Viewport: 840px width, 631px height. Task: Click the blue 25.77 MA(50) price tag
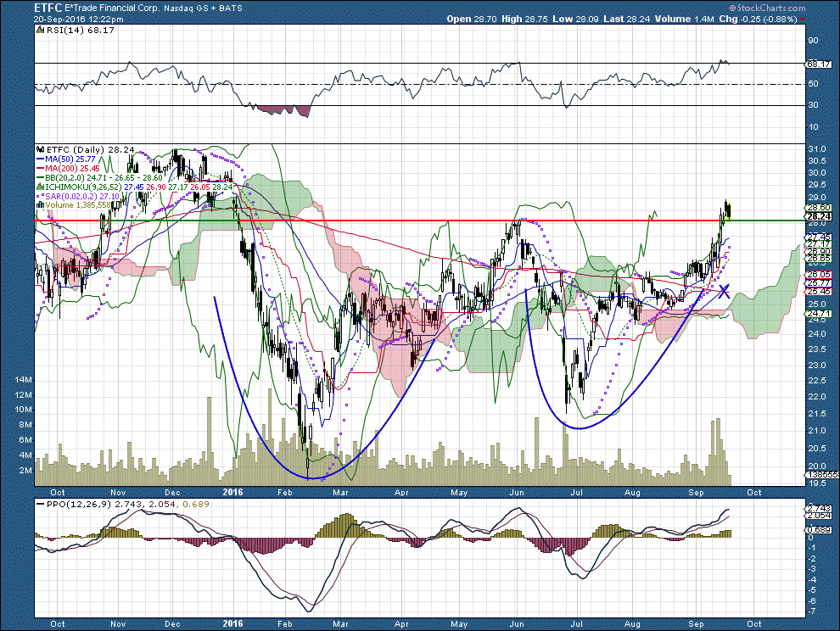click(x=819, y=282)
